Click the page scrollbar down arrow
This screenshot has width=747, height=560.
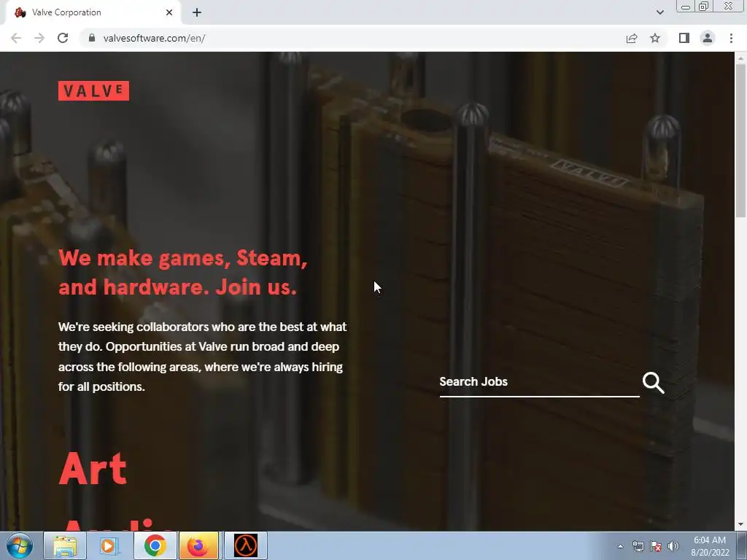pos(740,525)
